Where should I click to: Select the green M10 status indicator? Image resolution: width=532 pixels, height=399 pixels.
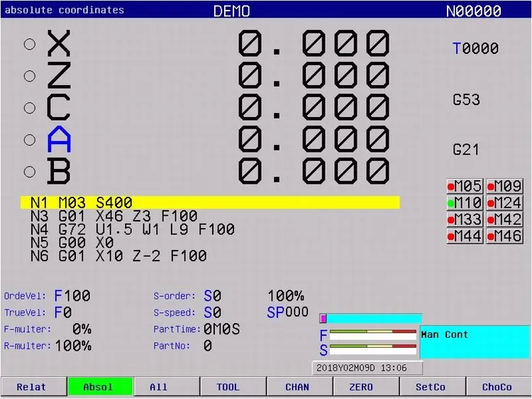pyautogui.click(x=465, y=203)
